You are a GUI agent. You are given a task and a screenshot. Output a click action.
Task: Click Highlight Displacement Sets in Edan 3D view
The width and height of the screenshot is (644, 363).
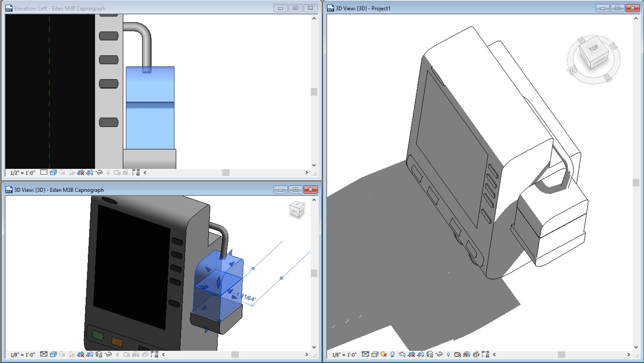(x=145, y=354)
